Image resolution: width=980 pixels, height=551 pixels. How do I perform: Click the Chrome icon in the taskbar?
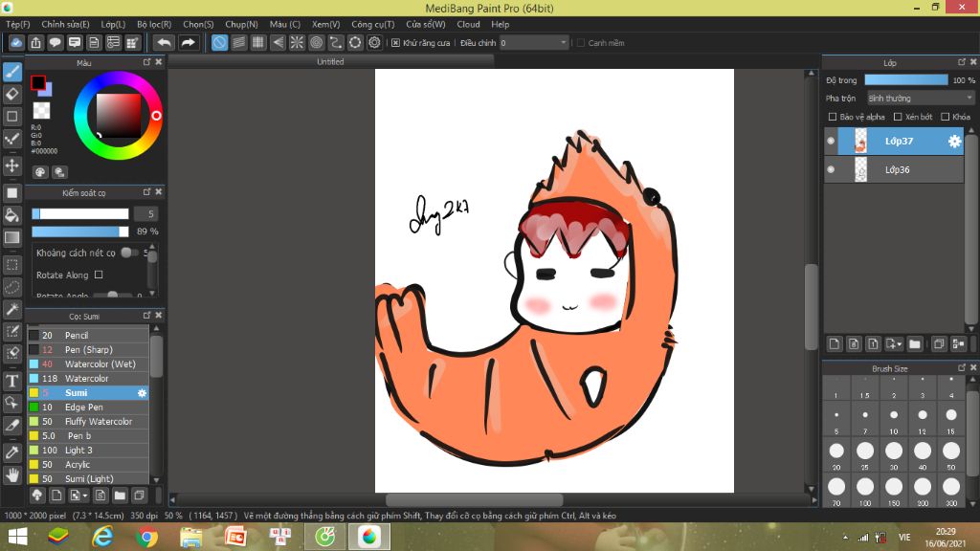[x=147, y=538]
